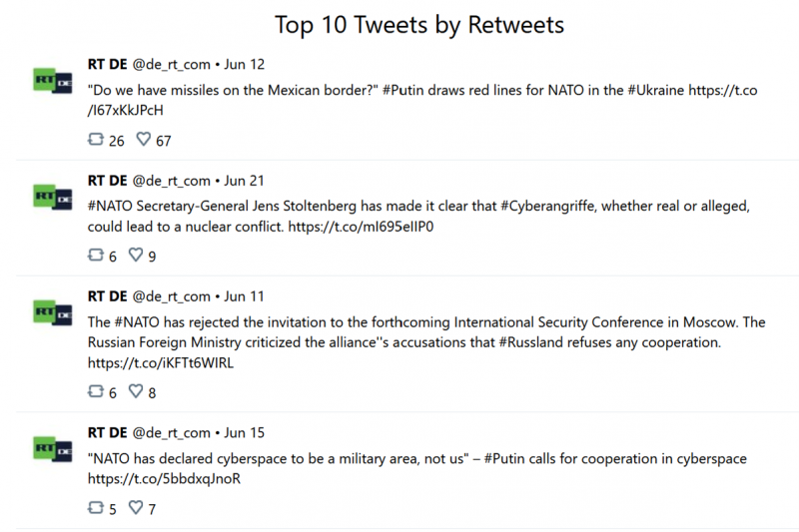This screenshot has width=799, height=532.
Task: Click the RT DE name on Jun 15 tweet
Action: [107, 433]
